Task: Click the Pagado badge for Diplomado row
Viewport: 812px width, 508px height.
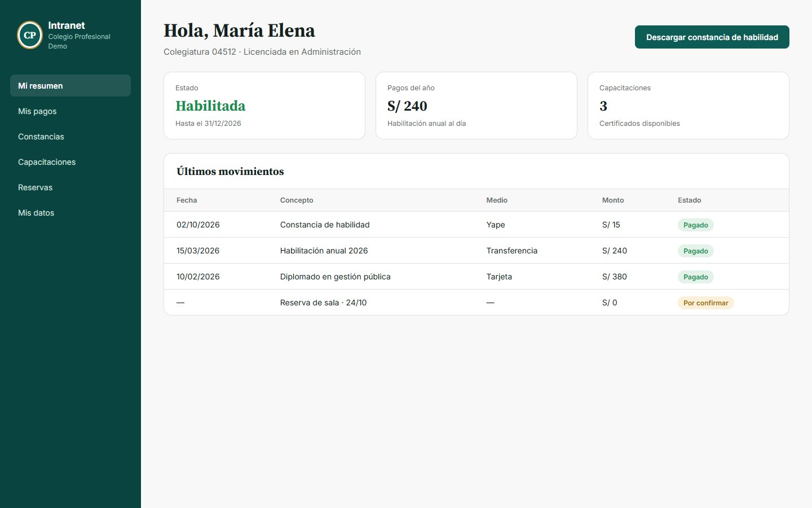Action: [x=696, y=277]
